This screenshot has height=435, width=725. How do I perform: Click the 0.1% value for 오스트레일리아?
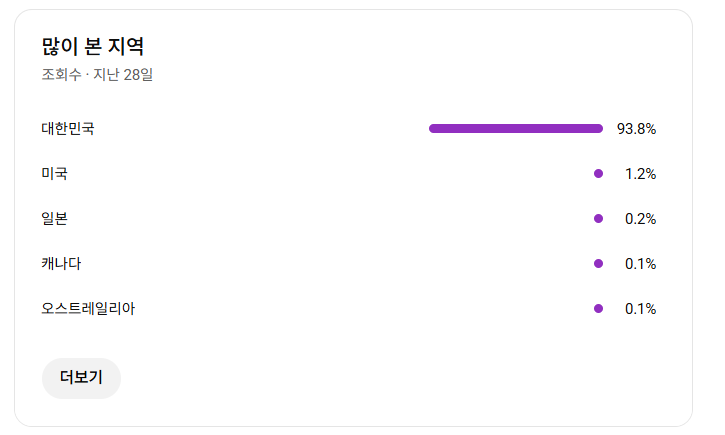tap(640, 309)
